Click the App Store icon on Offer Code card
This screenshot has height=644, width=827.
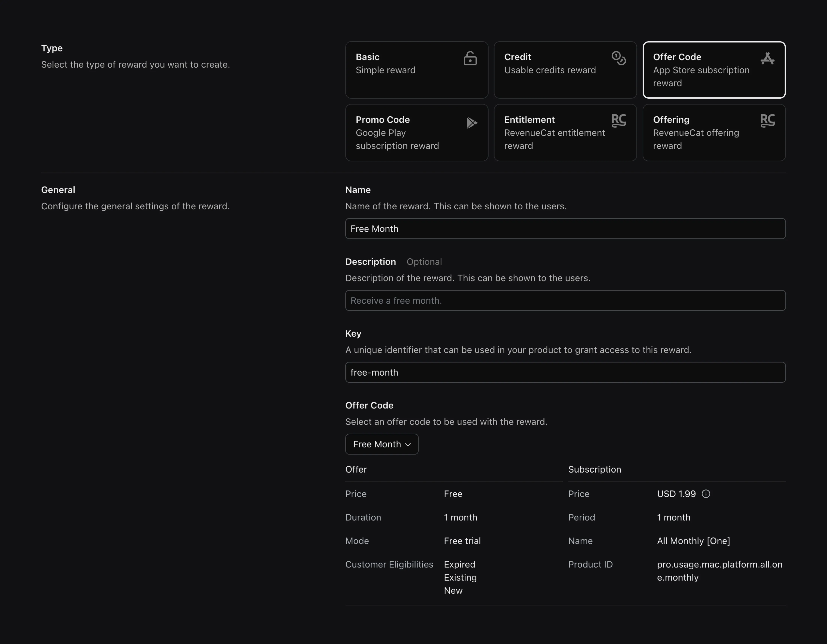(x=767, y=59)
